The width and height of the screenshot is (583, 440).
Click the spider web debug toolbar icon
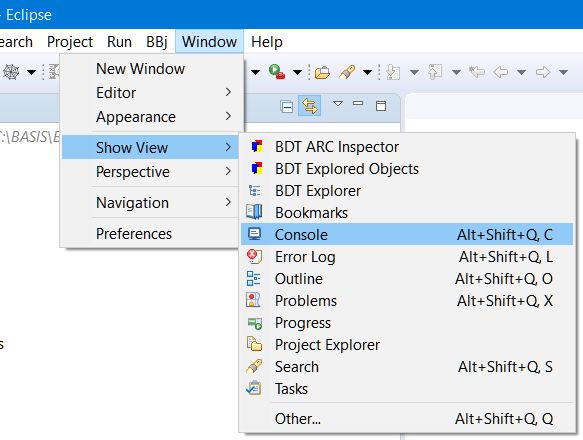tap(11, 71)
